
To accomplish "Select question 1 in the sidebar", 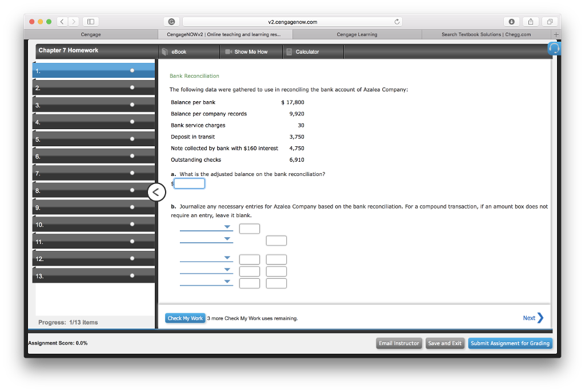I will point(94,70).
